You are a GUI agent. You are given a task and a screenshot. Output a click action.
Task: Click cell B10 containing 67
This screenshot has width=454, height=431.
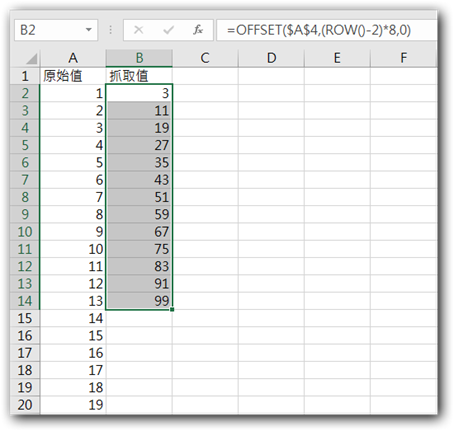[x=139, y=232]
